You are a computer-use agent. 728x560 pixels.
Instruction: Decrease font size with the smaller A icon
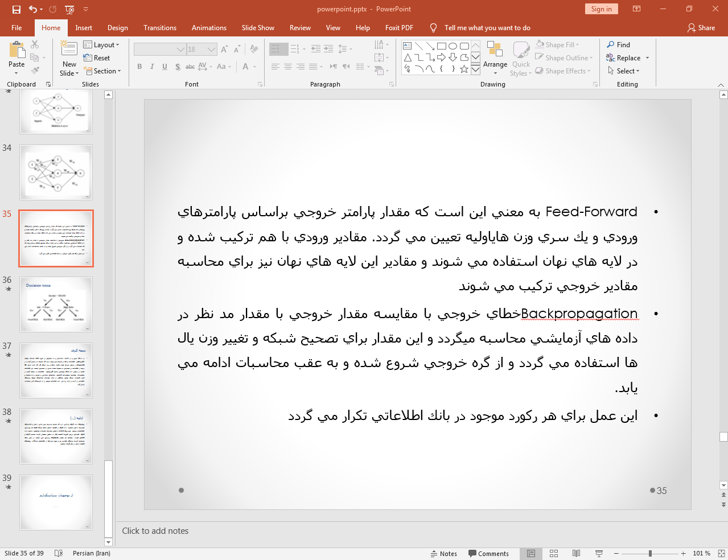tap(237, 50)
